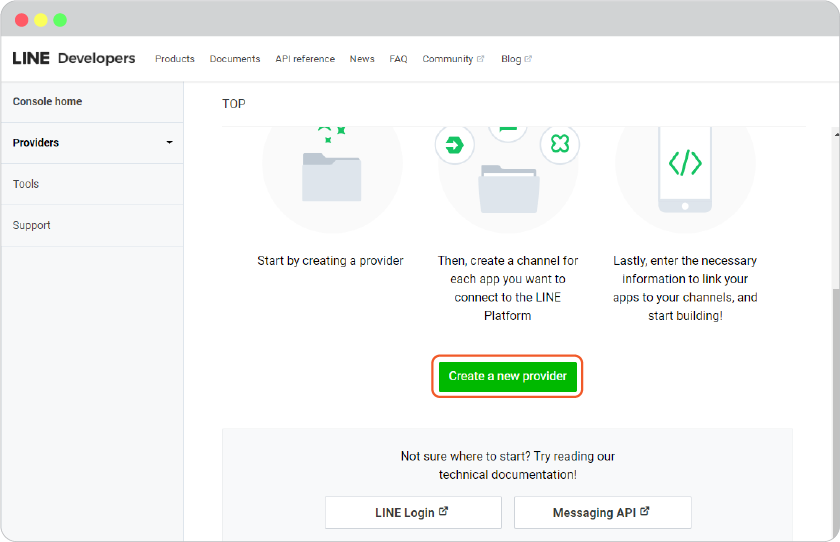The image size is (840, 542).
Task: Open Support in the sidebar
Action: pyautogui.click(x=92, y=225)
